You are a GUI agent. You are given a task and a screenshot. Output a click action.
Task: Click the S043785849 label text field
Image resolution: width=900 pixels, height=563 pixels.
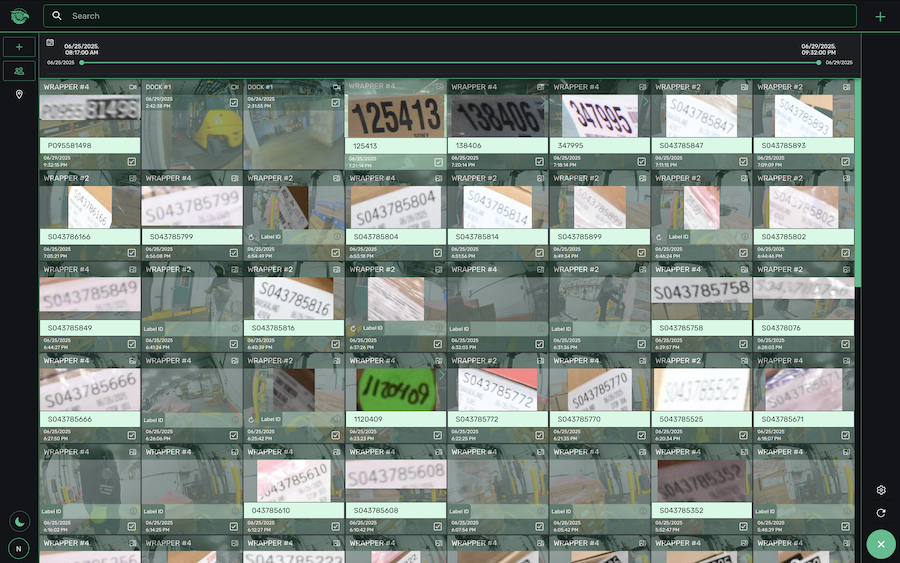click(90, 328)
